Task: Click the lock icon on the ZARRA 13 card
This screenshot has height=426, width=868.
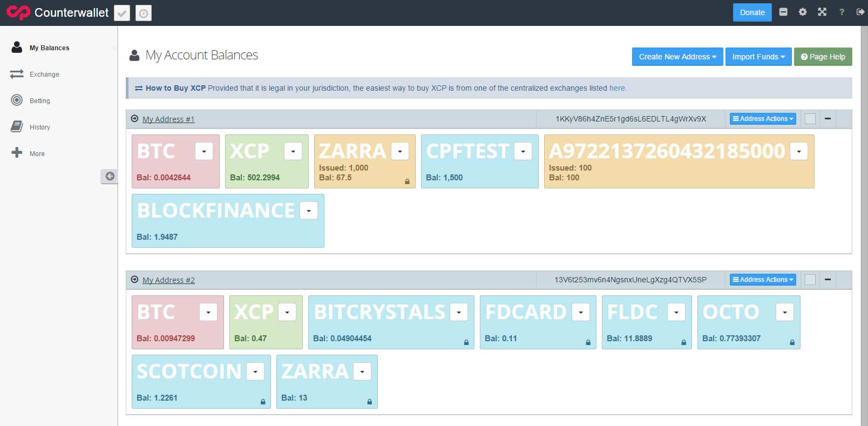Action: (370, 402)
